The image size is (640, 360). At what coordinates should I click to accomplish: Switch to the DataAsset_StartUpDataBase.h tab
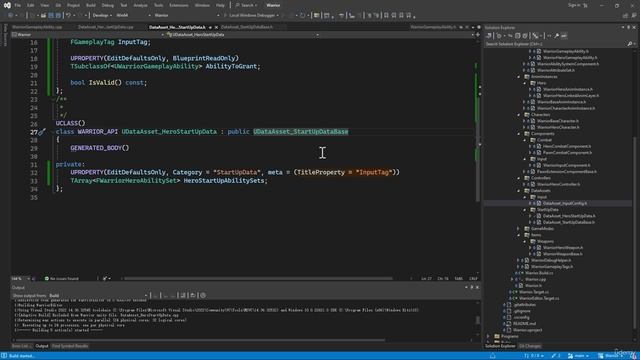(x=247, y=27)
